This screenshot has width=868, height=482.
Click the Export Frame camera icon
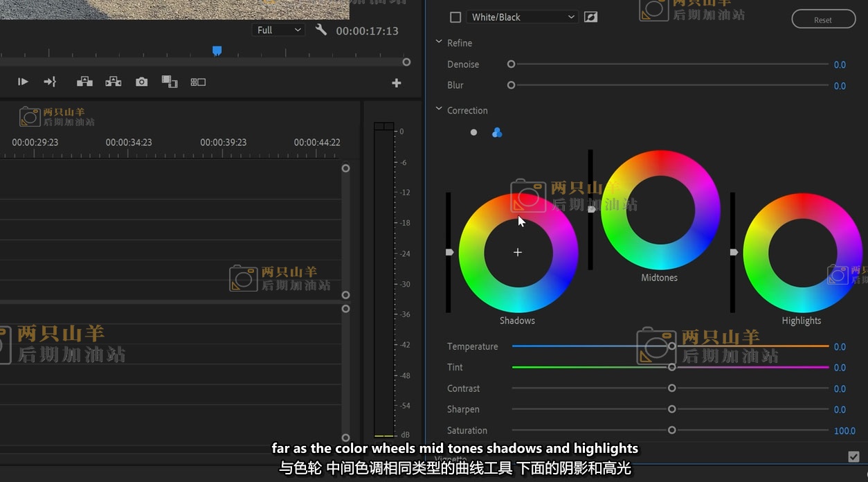(x=142, y=82)
